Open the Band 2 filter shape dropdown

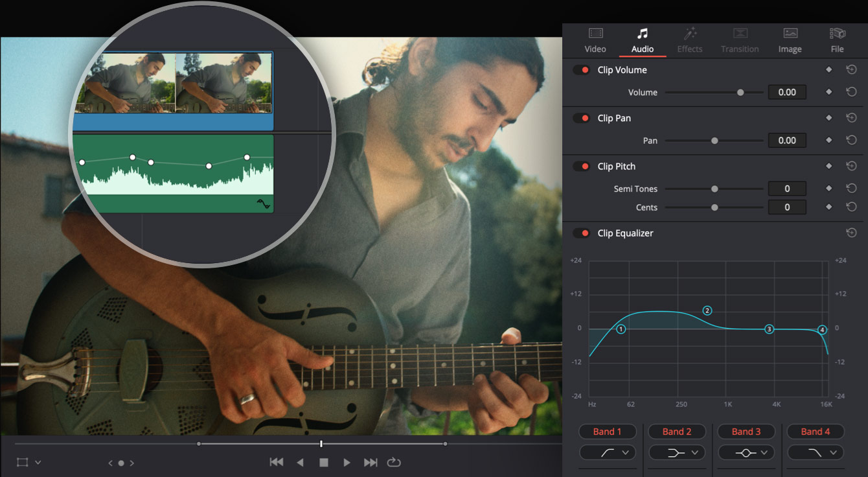(x=676, y=452)
